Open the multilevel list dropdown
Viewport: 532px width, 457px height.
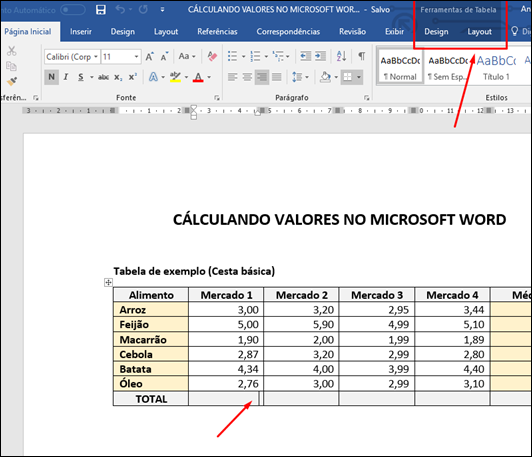pyautogui.click(x=288, y=56)
